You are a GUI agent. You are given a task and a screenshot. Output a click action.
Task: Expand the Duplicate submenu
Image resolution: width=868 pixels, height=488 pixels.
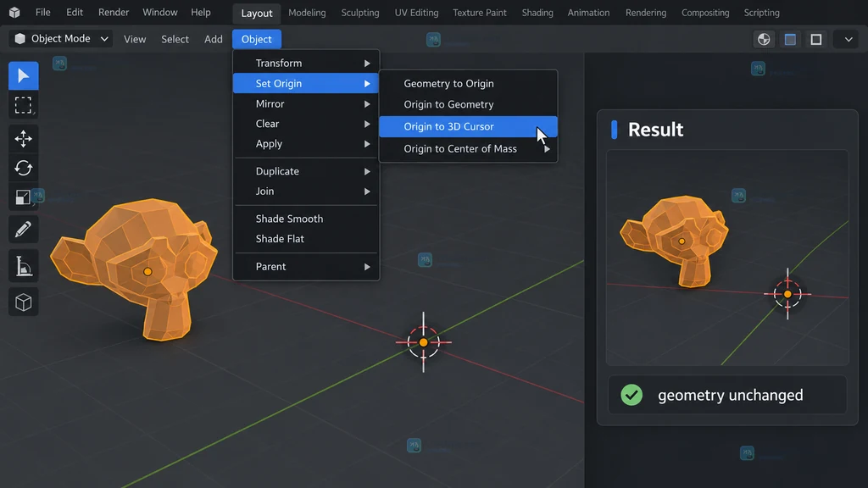coord(306,171)
